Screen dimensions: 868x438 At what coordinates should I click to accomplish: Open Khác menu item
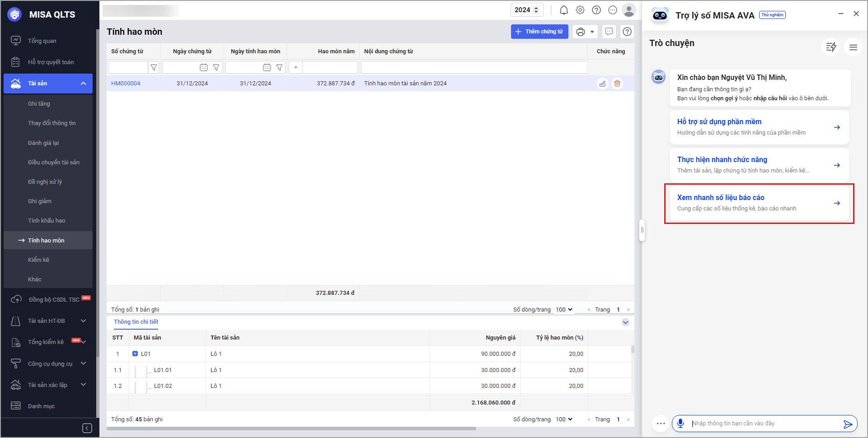(35, 280)
